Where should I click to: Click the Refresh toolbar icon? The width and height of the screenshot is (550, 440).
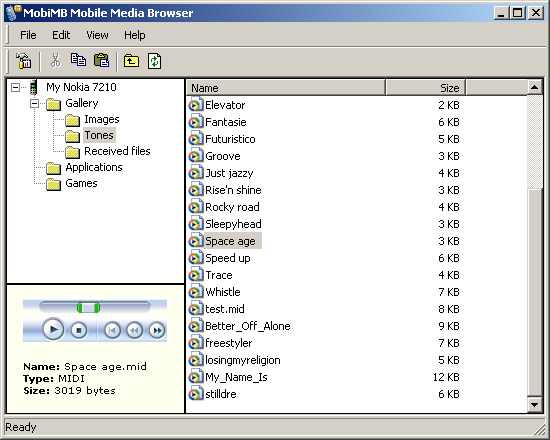point(155,61)
